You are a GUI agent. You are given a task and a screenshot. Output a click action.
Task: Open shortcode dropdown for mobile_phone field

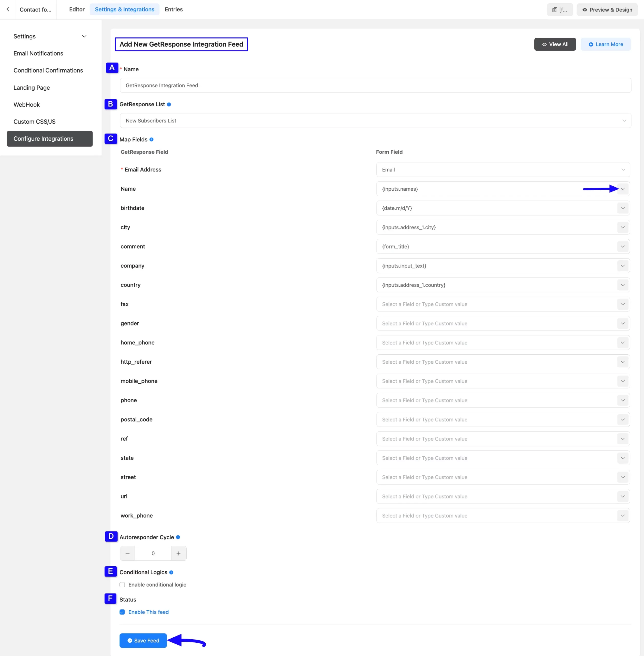pyautogui.click(x=622, y=381)
